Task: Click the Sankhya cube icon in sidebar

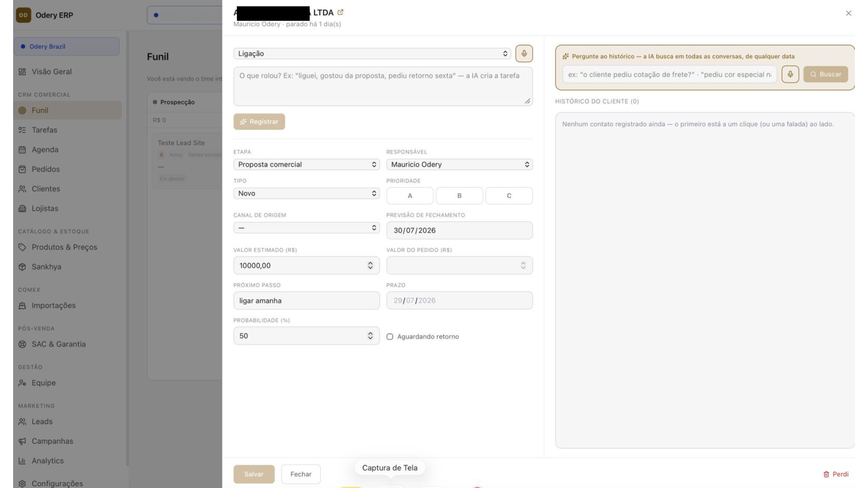Action: click(x=22, y=267)
